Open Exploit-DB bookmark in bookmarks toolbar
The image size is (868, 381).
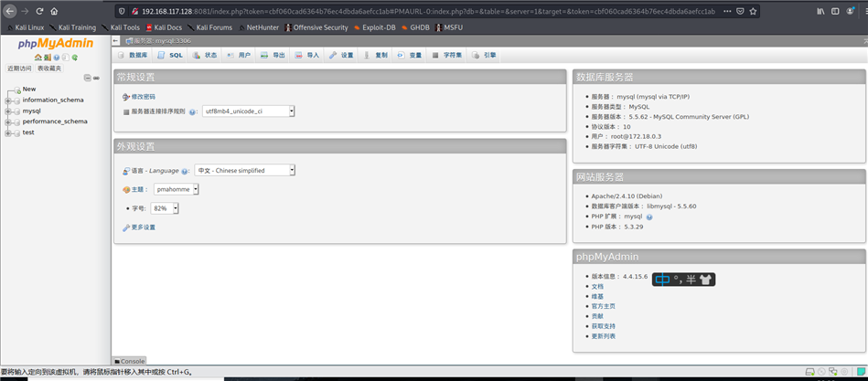coord(375,27)
